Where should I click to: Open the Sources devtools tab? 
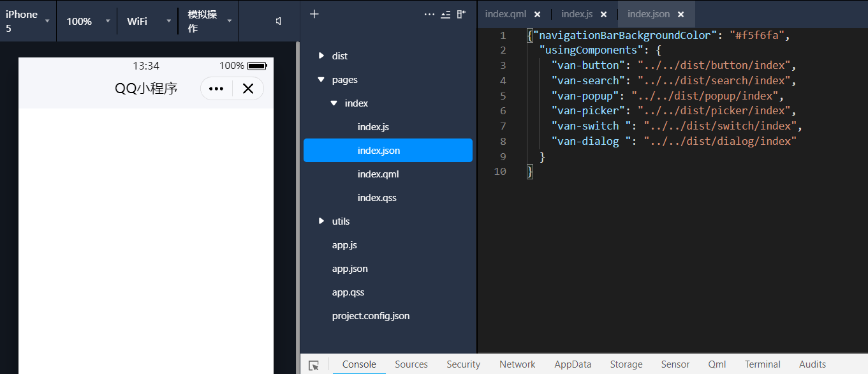click(x=411, y=364)
